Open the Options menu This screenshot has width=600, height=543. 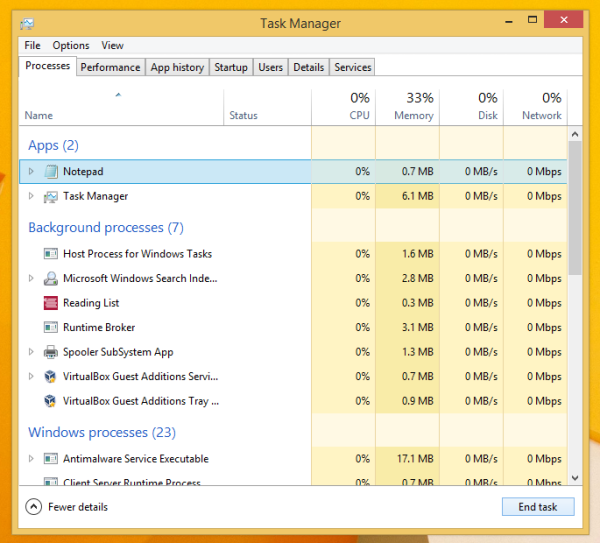(x=71, y=46)
